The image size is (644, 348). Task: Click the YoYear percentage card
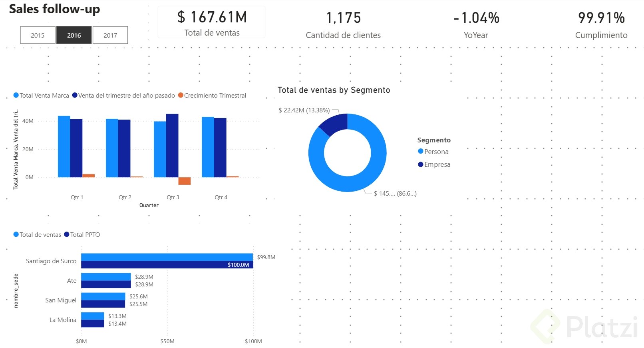point(476,24)
